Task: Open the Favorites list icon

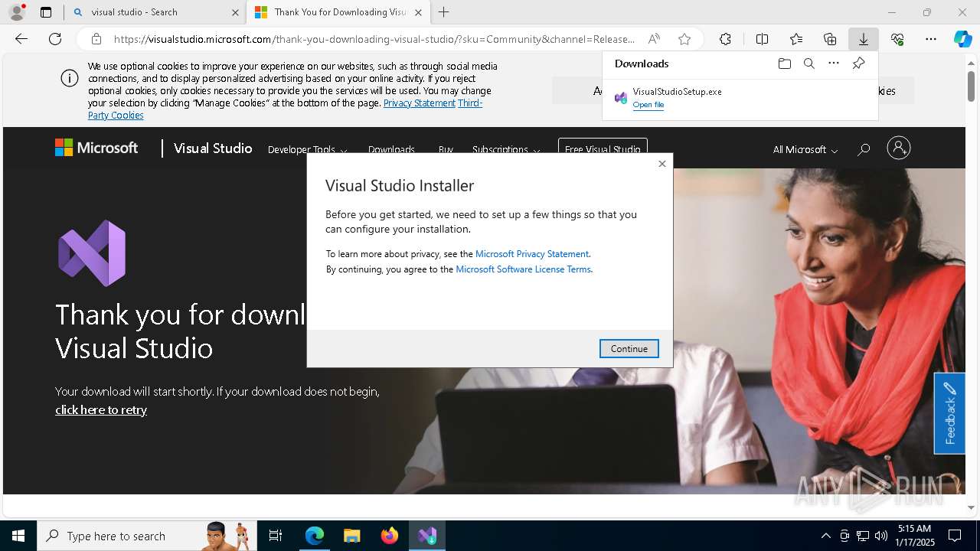Action: click(x=796, y=39)
